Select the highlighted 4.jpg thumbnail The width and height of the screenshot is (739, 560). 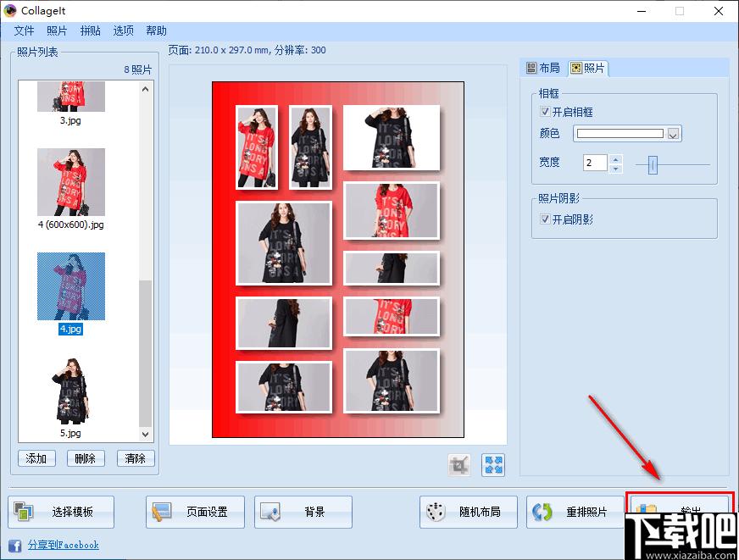point(71,286)
